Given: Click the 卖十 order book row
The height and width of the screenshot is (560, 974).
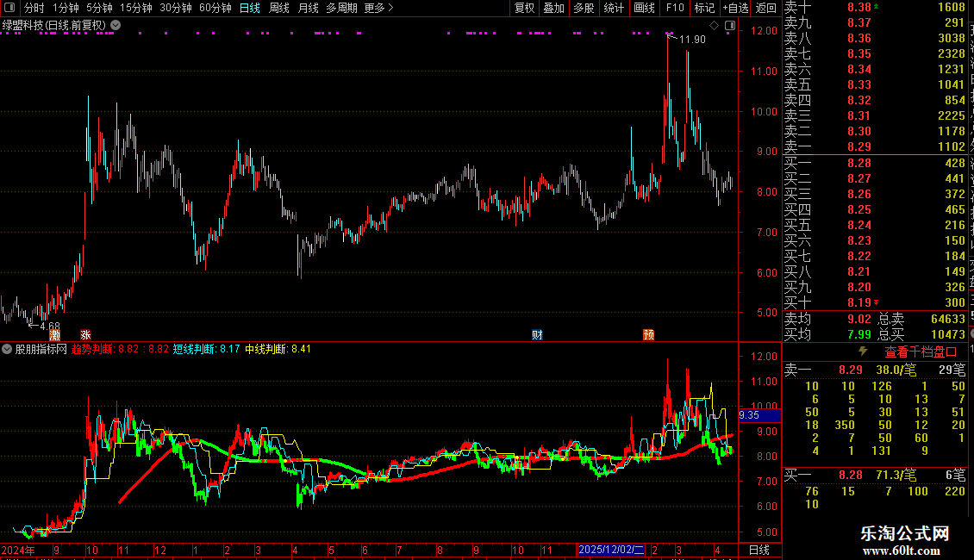Looking at the screenshot, I should coord(875,8).
